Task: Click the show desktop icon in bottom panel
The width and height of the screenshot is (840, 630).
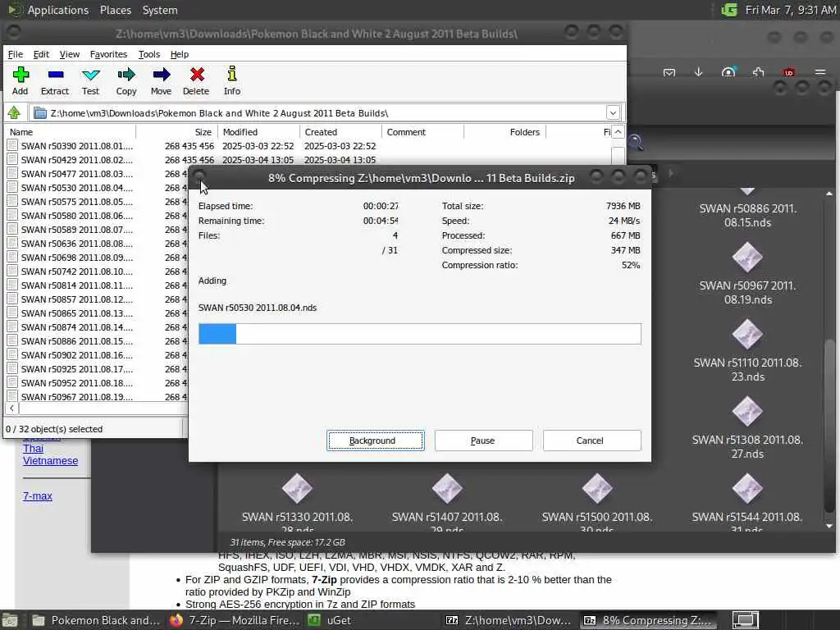Action: point(10,620)
